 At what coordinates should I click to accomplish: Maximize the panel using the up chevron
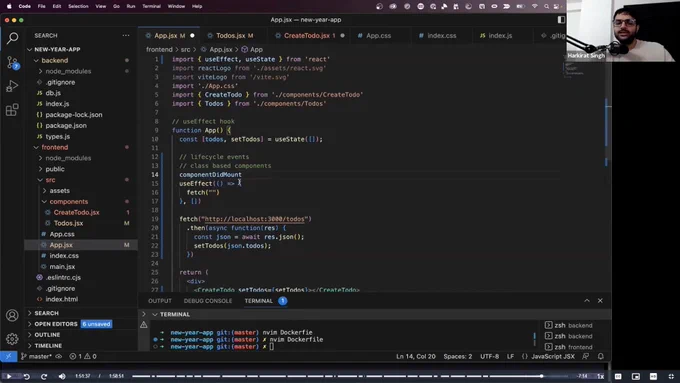(587, 301)
